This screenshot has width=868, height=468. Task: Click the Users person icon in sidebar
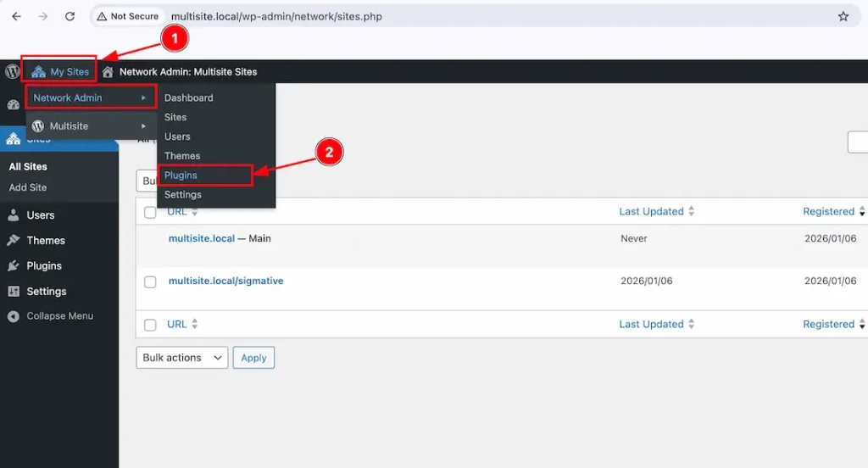[14, 215]
